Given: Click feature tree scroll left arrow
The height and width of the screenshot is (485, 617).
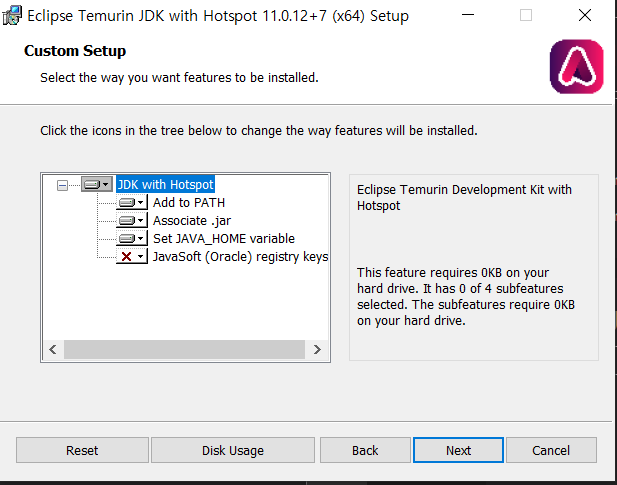Looking at the screenshot, I should [53, 349].
